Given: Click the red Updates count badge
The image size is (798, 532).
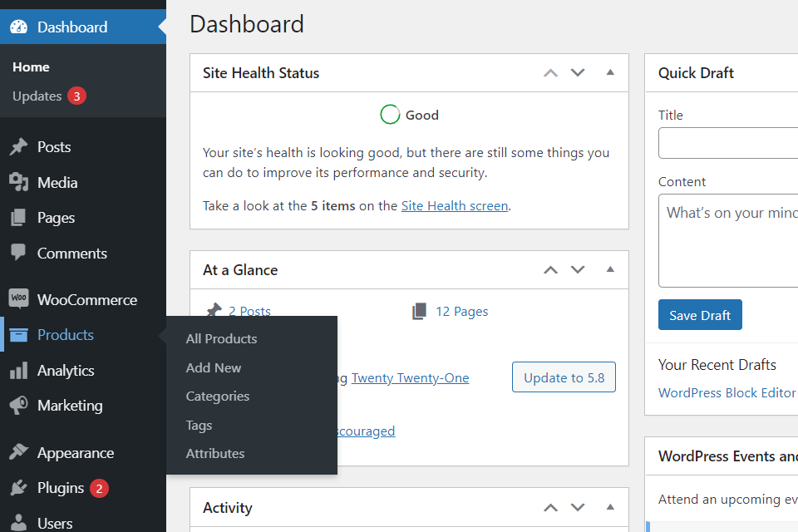Looking at the screenshot, I should [x=76, y=96].
